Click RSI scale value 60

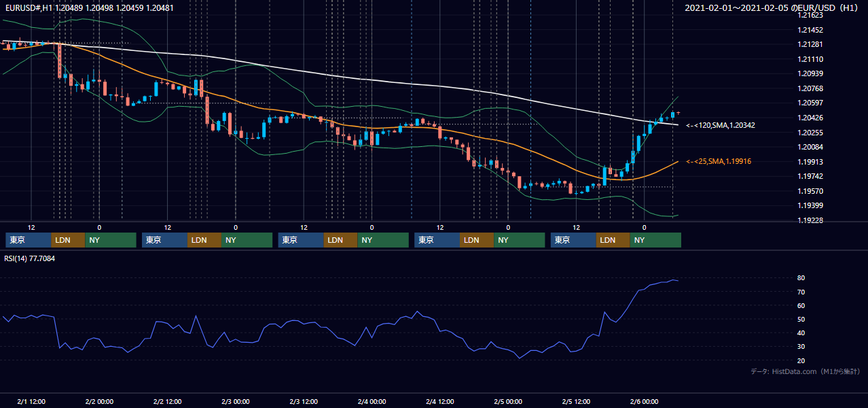[x=801, y=305]
